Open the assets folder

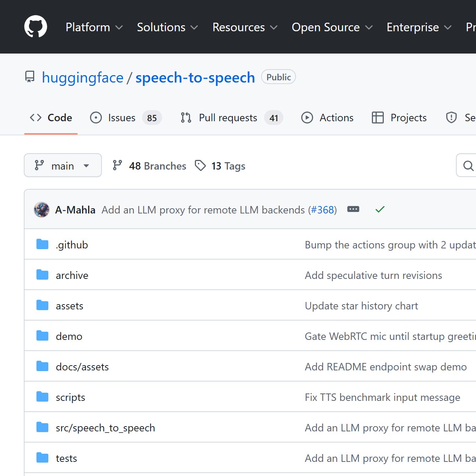click(x=70, y=306)
